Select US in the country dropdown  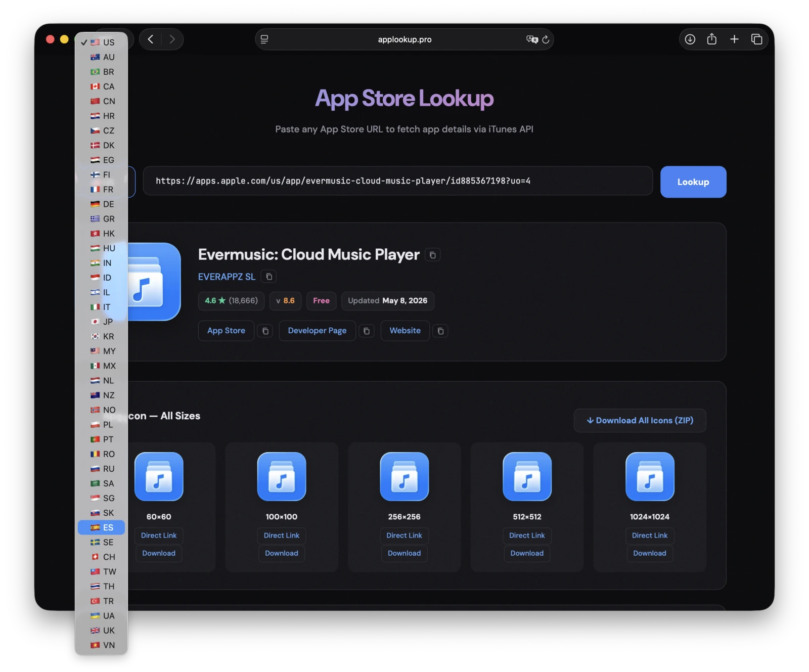[x=102, y=42]
